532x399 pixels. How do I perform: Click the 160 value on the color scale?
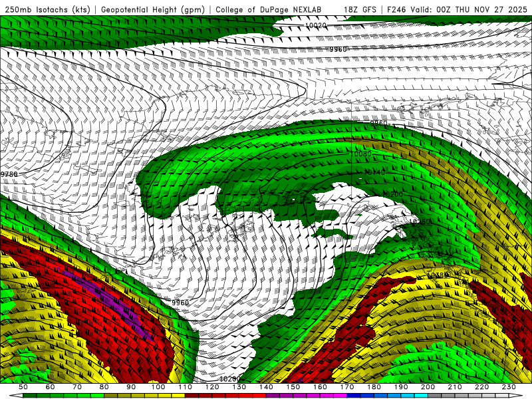tap(320, 387)
